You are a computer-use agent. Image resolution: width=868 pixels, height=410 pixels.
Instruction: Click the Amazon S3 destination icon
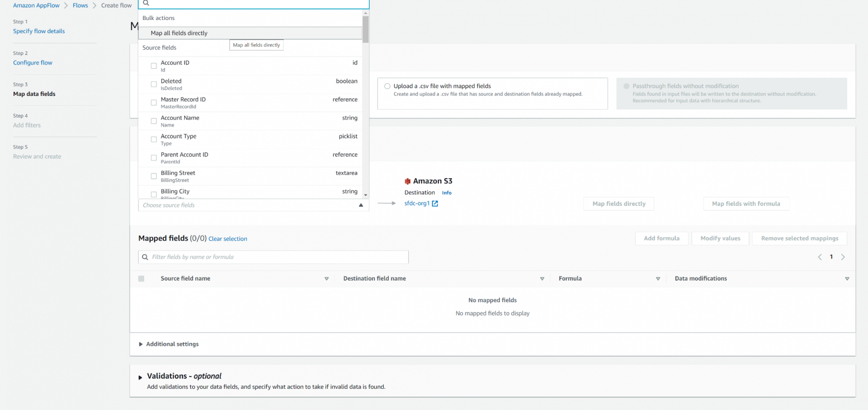pos(407,181)
